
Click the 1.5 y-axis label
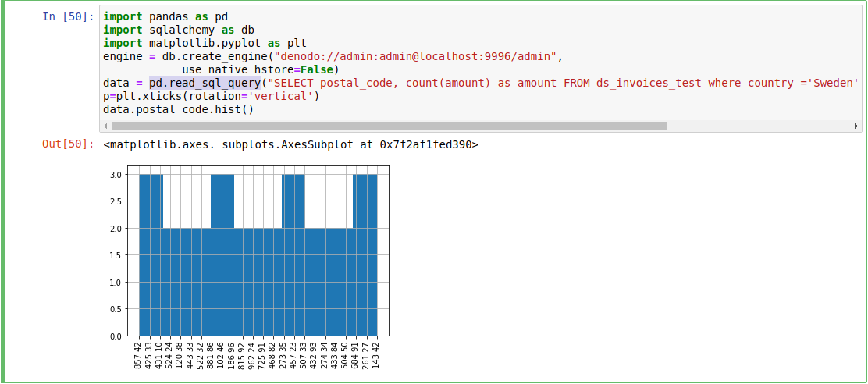pyautogui.click(x=117, y=256)
